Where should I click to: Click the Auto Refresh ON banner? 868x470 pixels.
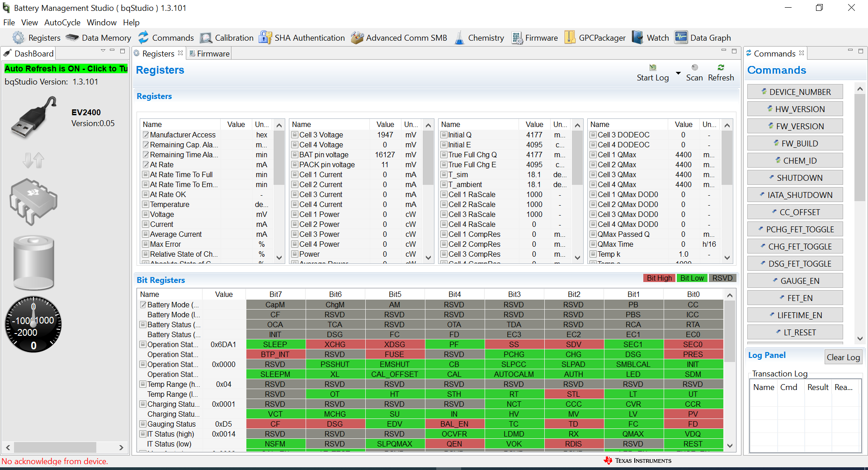(x=66, y=69)
